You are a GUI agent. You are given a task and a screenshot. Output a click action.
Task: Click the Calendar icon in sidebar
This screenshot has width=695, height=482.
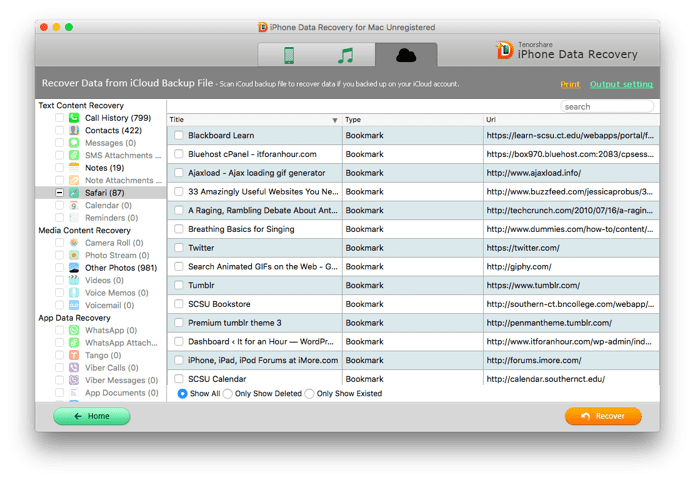74,205
